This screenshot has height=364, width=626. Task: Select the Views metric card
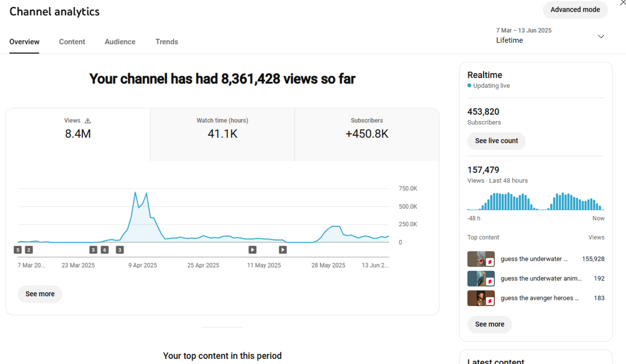pyautogui.click(x=78, y=134)
